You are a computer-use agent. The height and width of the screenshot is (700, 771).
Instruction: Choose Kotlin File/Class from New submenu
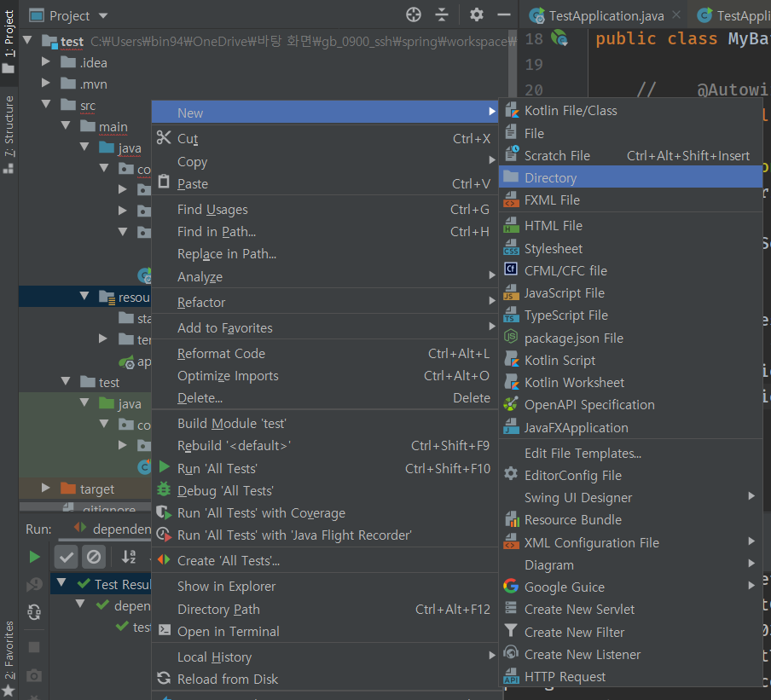630,111
